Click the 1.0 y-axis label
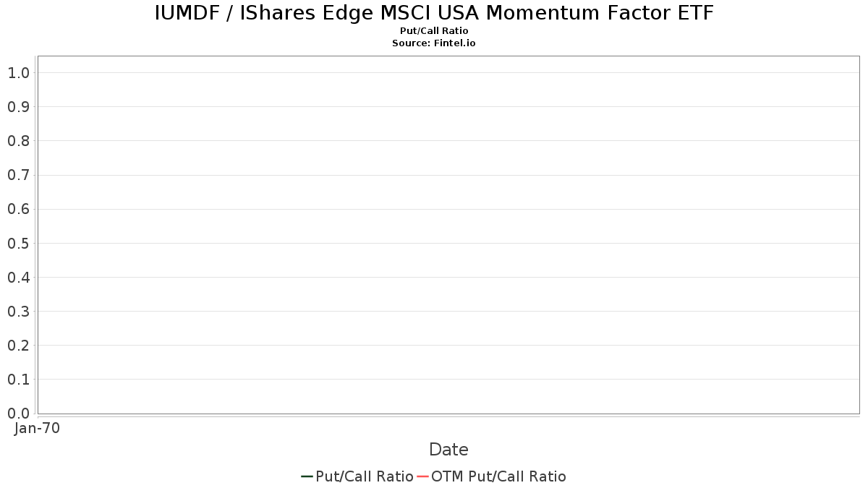This screenshot has width=868, height=488. pos(18,72)
